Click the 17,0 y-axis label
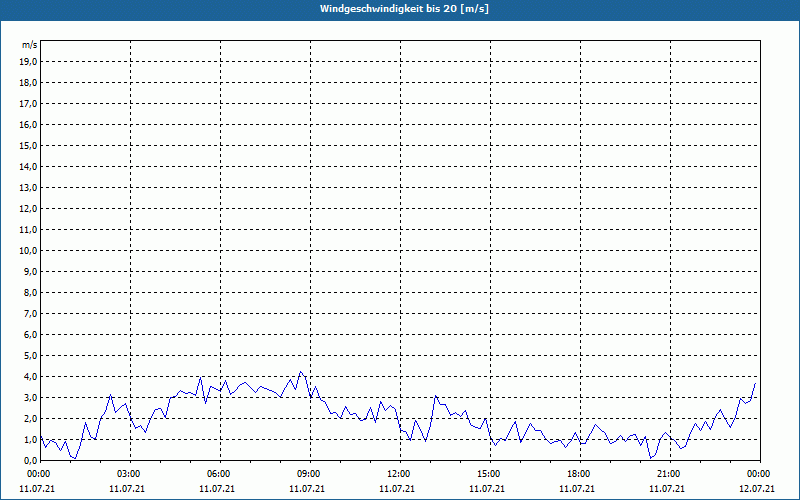The image size is (800, 500). (28, 103)
